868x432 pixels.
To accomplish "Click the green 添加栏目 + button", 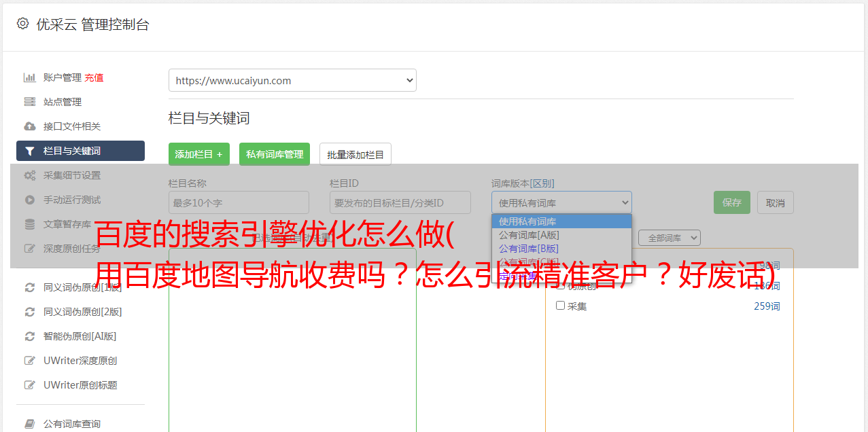I will click(x=199, y=154).
